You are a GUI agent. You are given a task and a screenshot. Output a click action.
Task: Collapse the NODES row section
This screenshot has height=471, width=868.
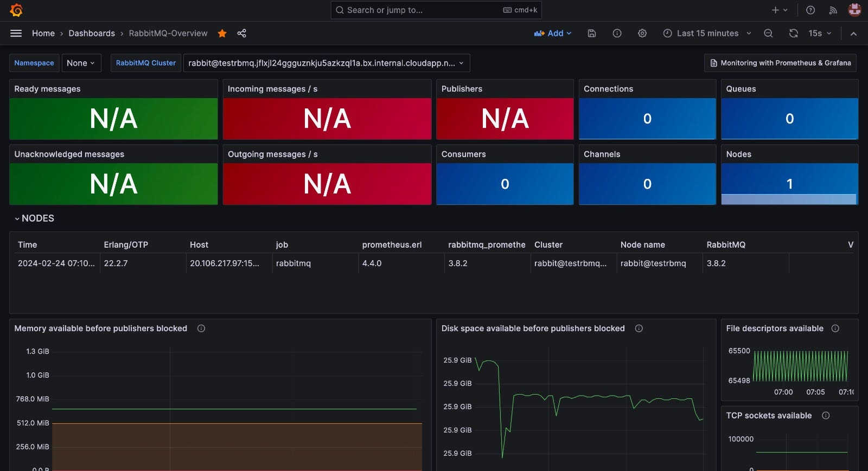(x=34, y=218)
